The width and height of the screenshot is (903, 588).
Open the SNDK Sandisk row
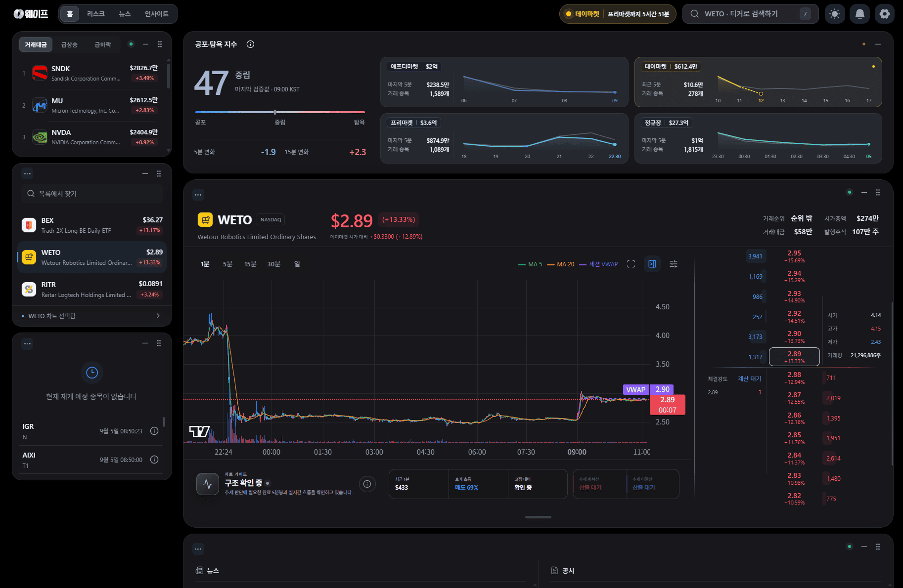point(91,73)
